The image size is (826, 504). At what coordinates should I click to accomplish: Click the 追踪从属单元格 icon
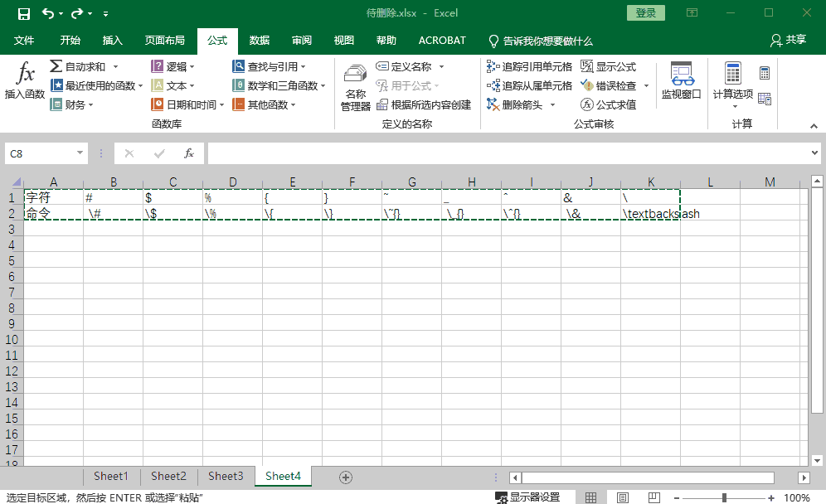coord(493,84)
